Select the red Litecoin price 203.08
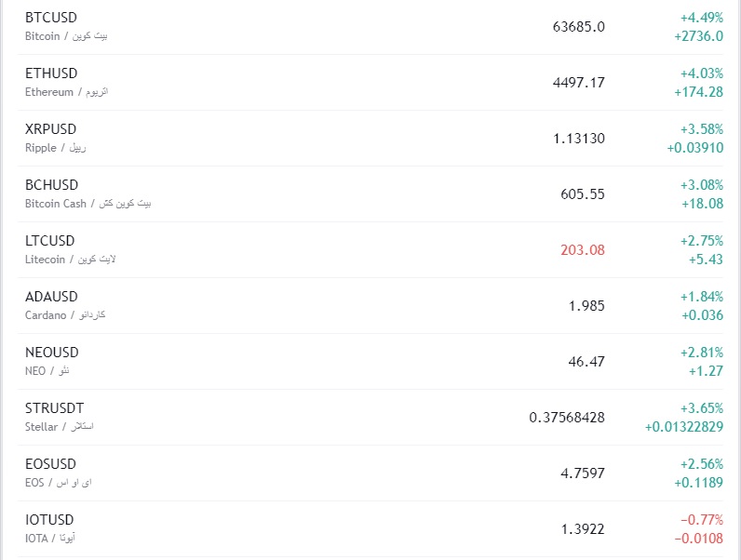 [x=583, y=250]
